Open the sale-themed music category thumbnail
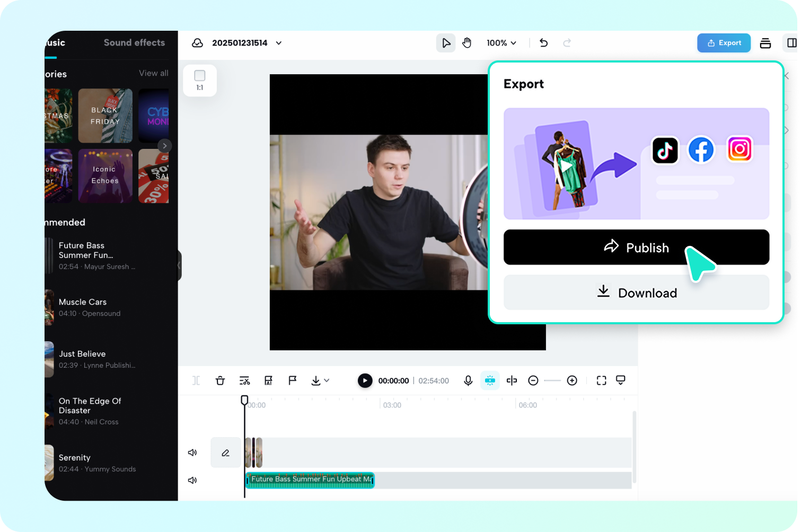Image resolution: width=801 pixels, height=532 pixels. (154, 176)
